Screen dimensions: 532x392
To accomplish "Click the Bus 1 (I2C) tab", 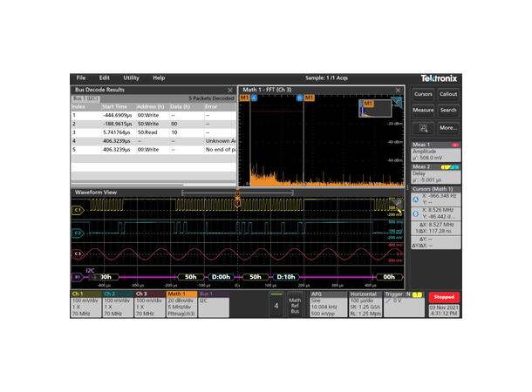I will (85, 98).
